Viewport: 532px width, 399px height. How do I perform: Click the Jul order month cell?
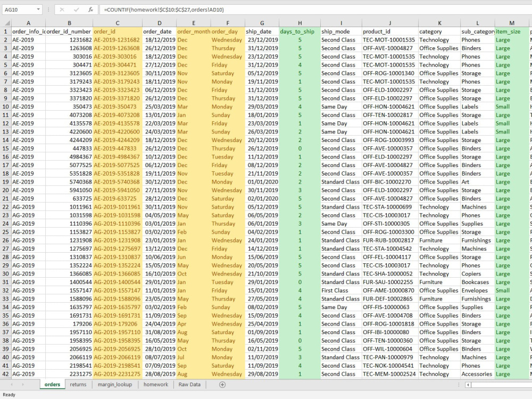click(x=194, y=358)
